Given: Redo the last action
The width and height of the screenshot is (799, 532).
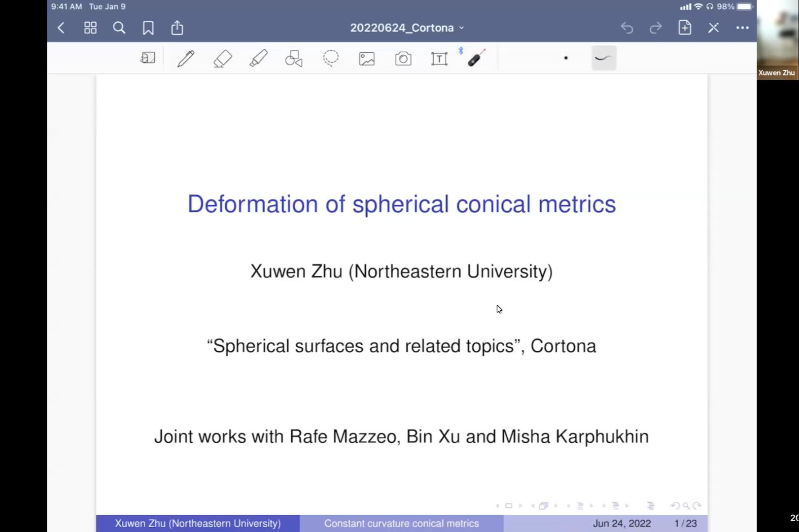Looking at the screenshot, I should click(x=656, y=28).
